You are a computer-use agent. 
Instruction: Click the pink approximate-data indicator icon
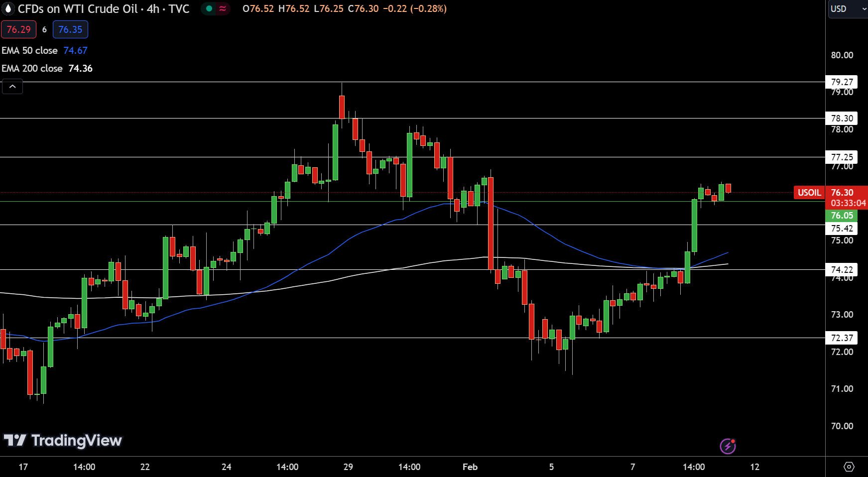pyautogui.click(x=223, y=8)
